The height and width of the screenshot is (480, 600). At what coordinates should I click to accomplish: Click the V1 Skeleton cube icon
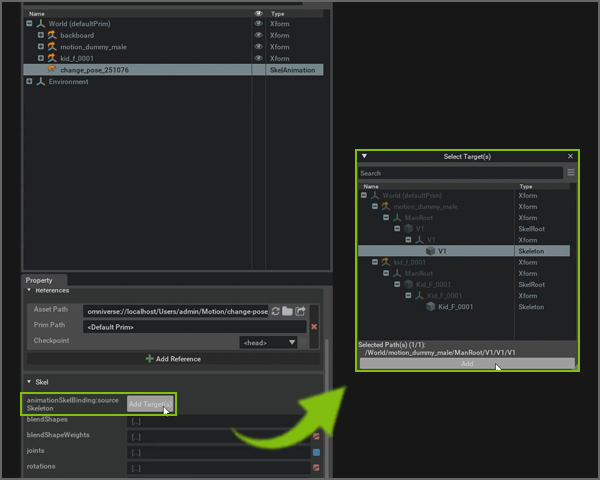click(x=430, y=251)
